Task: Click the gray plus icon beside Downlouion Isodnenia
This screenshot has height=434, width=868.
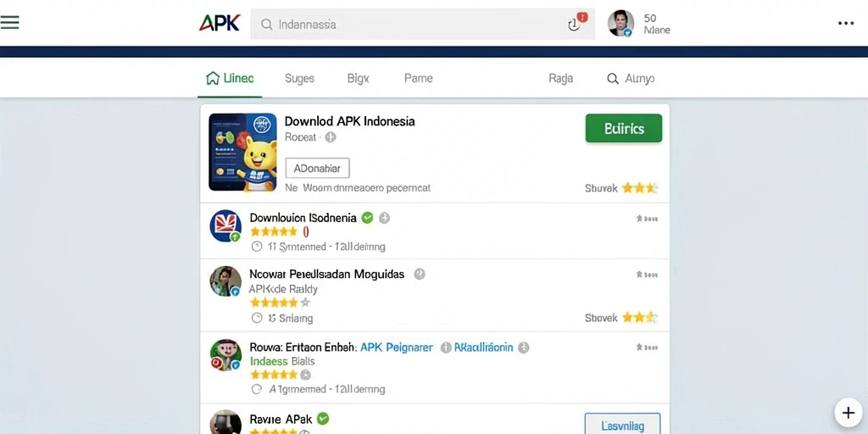Action: [x=384, y=218]
